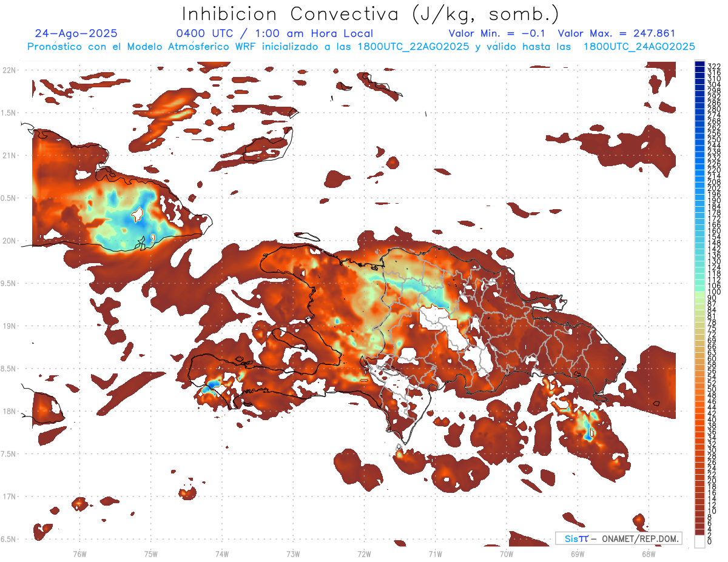Click the '18N' latitude label
The height and width of the screenshot is (562, 728).
tap(8, 411)
